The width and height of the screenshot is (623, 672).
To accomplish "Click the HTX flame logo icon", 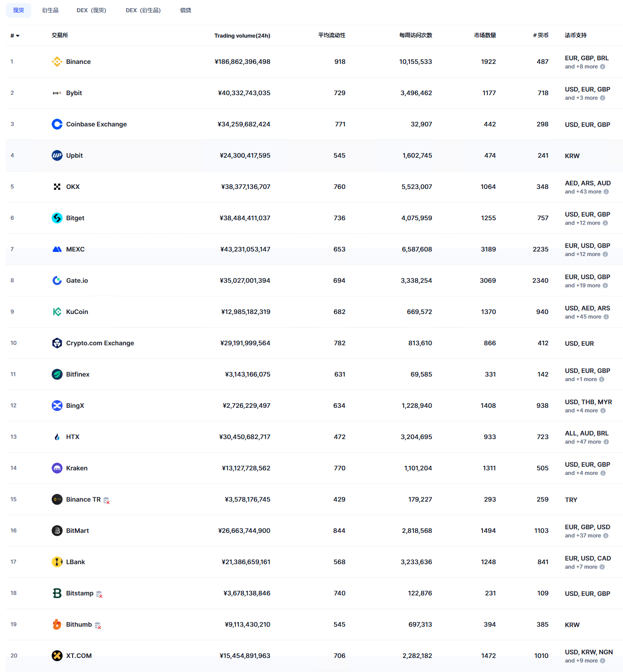I will tap(57, 437).
